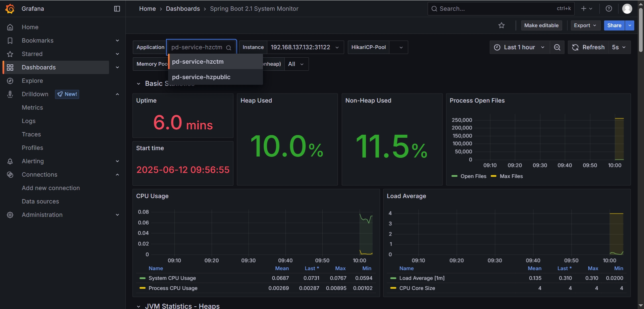Toggle the Load Average [1m] legend series
This screenshot has height=309, width=644.
422,278
